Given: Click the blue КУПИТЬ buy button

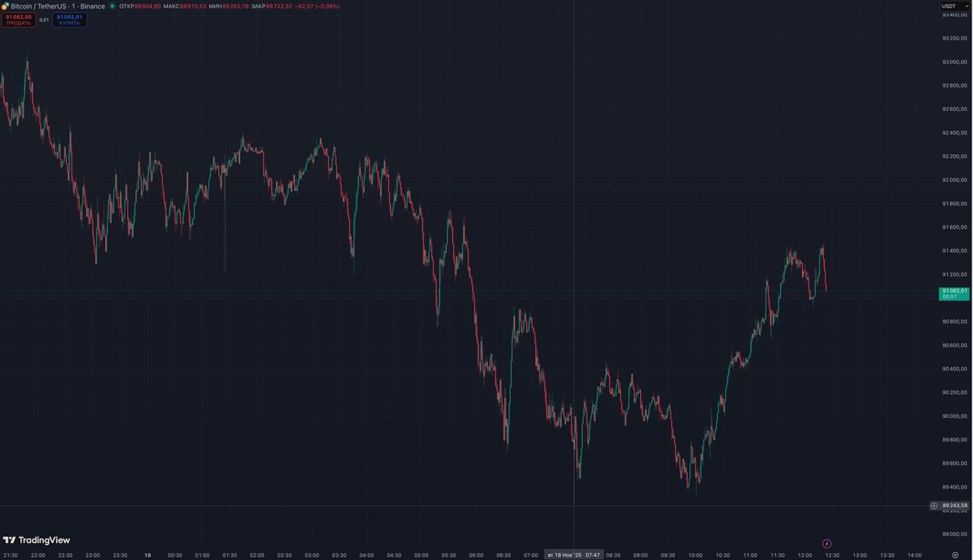Looking at the screenshot, I should (69, 20).
